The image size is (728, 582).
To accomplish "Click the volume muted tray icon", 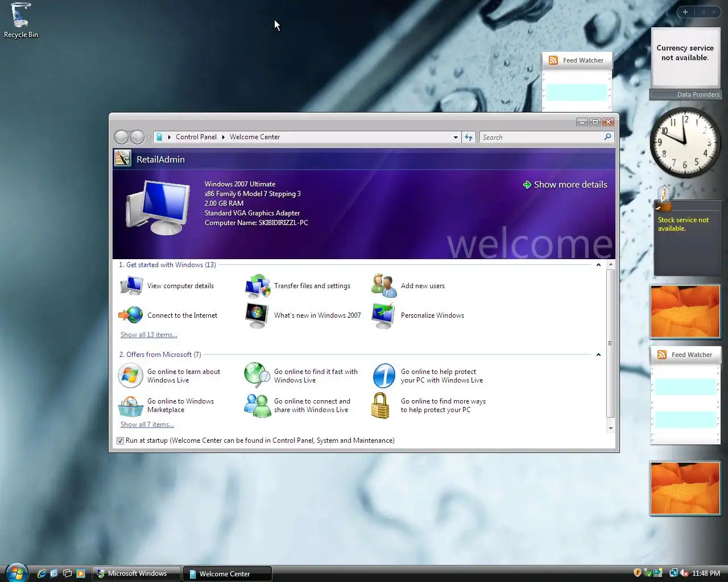I will click(x=684, y=573).
